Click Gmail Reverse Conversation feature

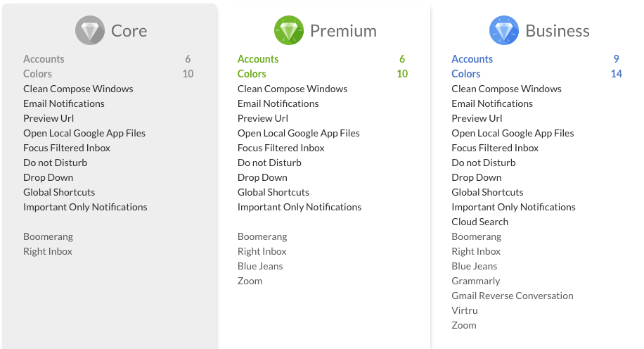pyautogui.click(x=513, y=296)
